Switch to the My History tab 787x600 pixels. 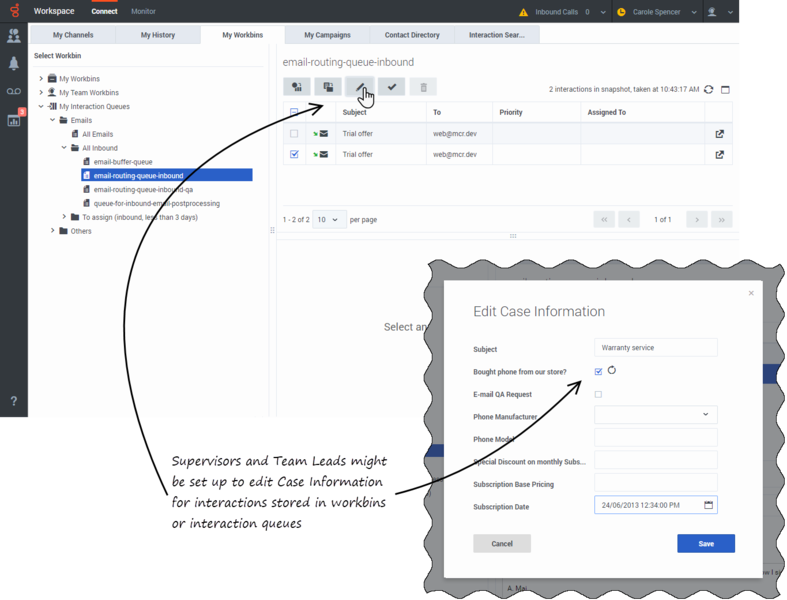pyautogui.click(x=158, y=35)
